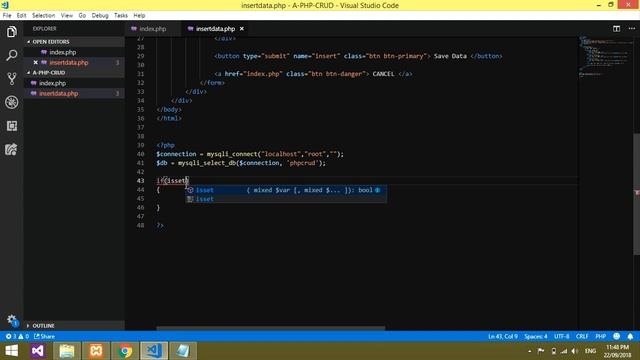Click the volume icon in system tray
This screenshot has width=640, height=360.
click(575, 351)
